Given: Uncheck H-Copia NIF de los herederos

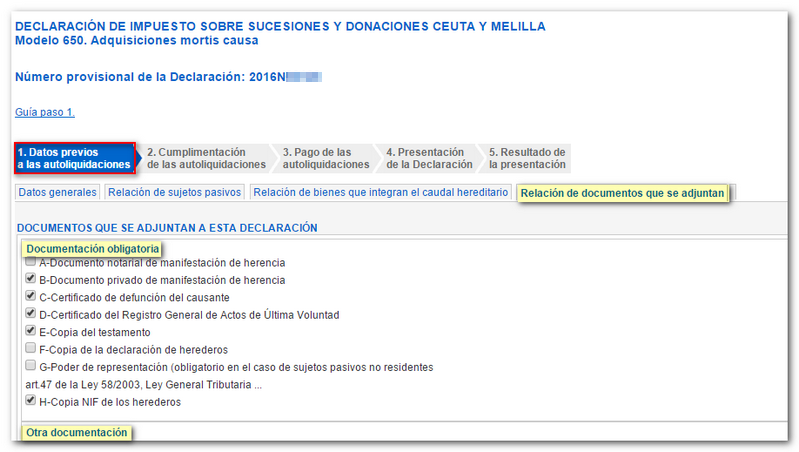Looking at the screenshot, I should tap(31, 401).
